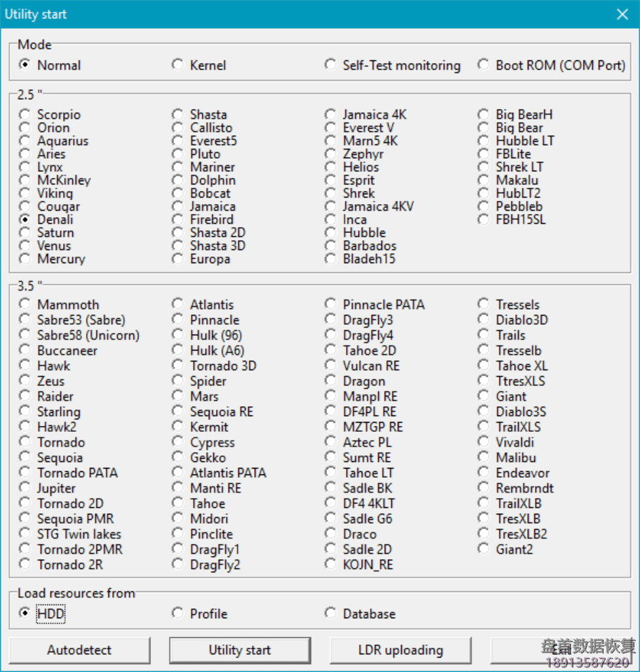Viewport: 640px width, 672px height.
Task: Choose Sabre58 (Unicorn) drive family
Action: pos(25,335)
